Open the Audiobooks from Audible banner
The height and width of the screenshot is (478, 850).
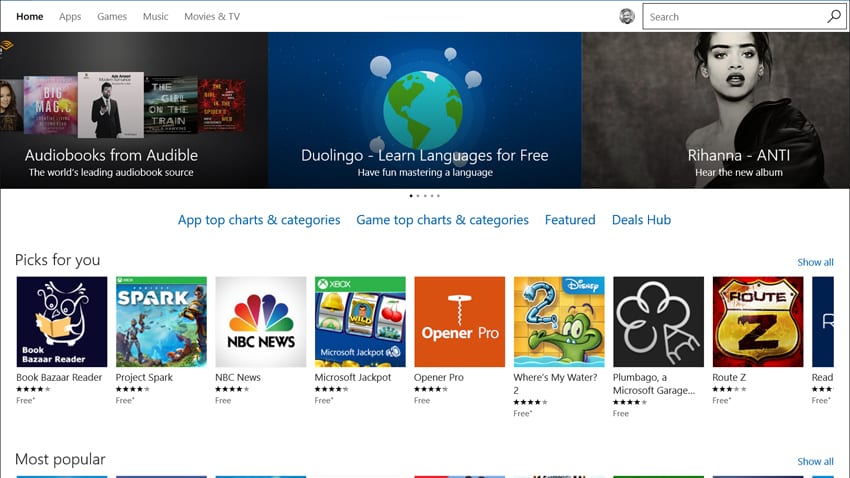coord(134,111)
